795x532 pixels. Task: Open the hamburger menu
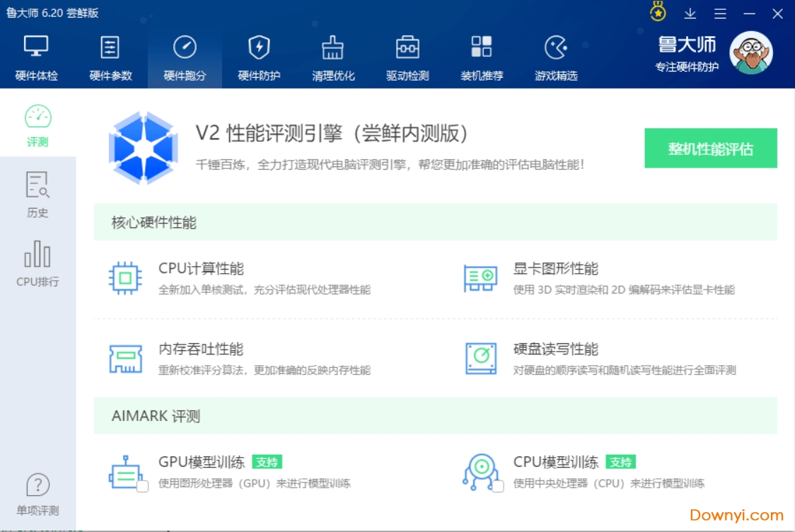720,13
